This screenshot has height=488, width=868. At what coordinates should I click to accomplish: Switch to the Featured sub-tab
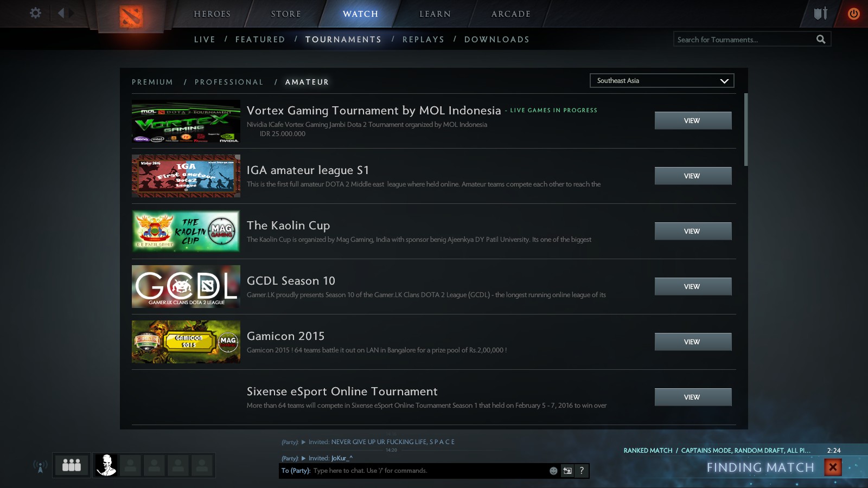[x=260, y=40]
